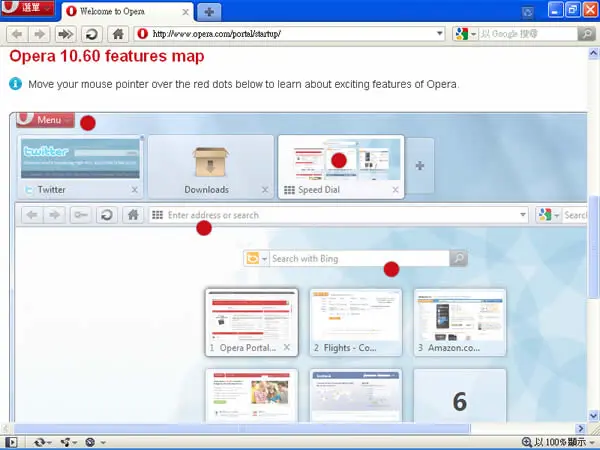Screen dimensions: 600x450
Task: Open a new tab with plus button
Action: pyautogui.click(x=209, y=12)
